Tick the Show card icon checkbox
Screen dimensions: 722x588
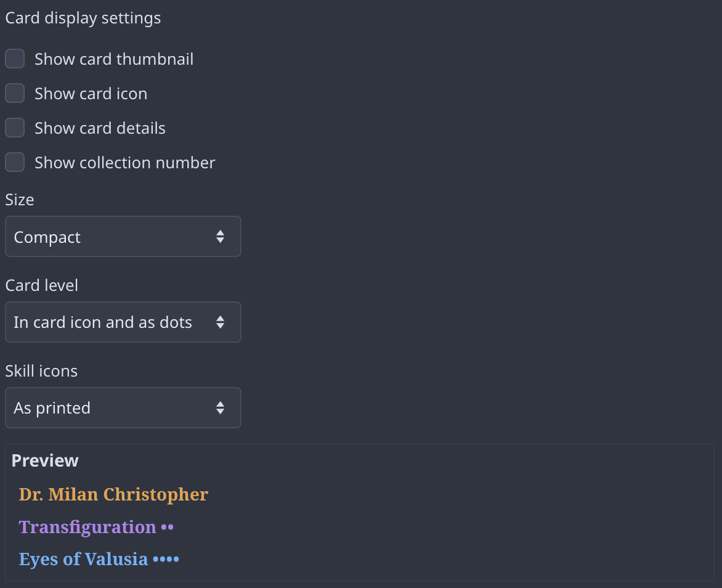15,94
